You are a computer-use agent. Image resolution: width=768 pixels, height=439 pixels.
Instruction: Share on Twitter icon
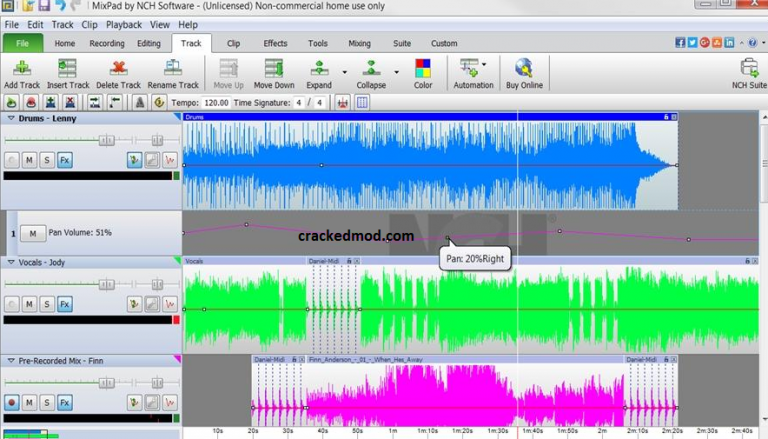pyautogui.click(x=692, y=43)
